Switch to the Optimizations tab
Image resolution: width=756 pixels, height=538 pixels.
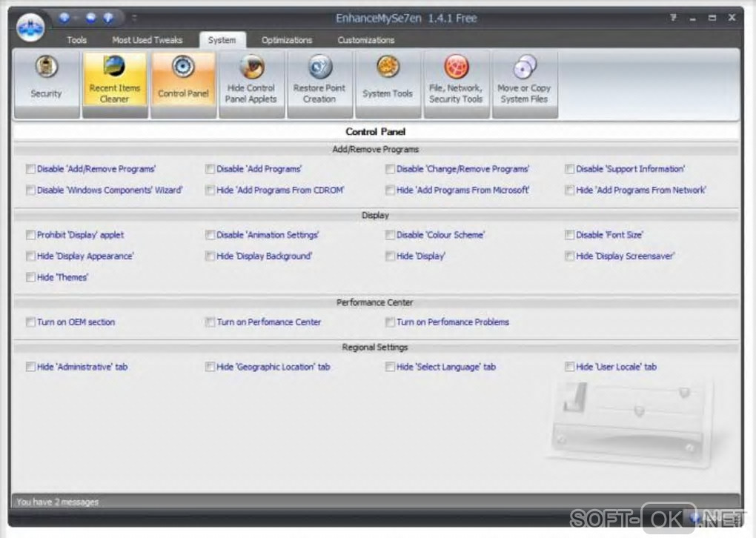pos(287,40)
